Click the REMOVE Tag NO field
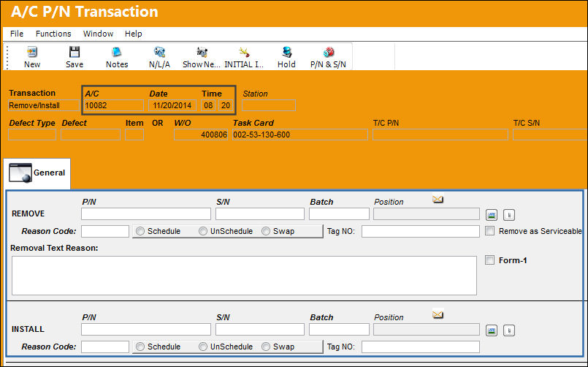 point(421,231)
